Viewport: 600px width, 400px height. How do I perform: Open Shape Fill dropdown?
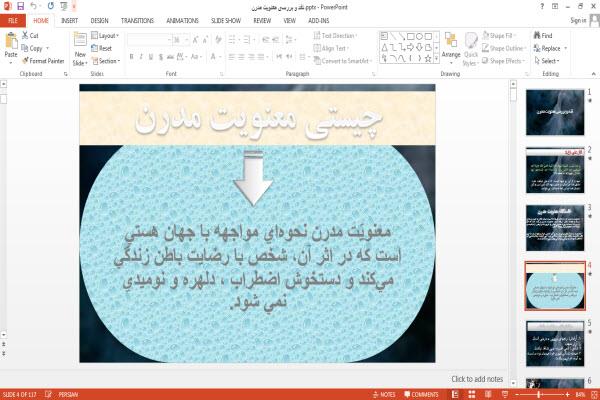(499, 36)
